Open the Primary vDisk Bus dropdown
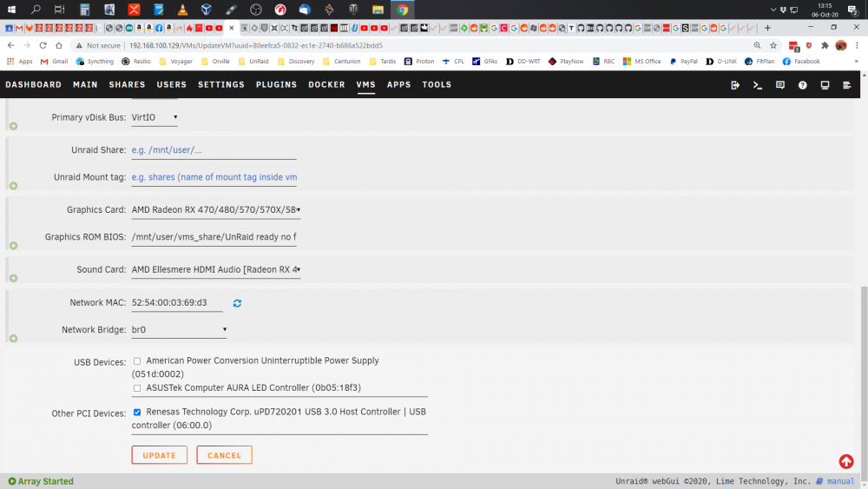Viewport: 868px width, 489px height. click(x=155, y=117)
